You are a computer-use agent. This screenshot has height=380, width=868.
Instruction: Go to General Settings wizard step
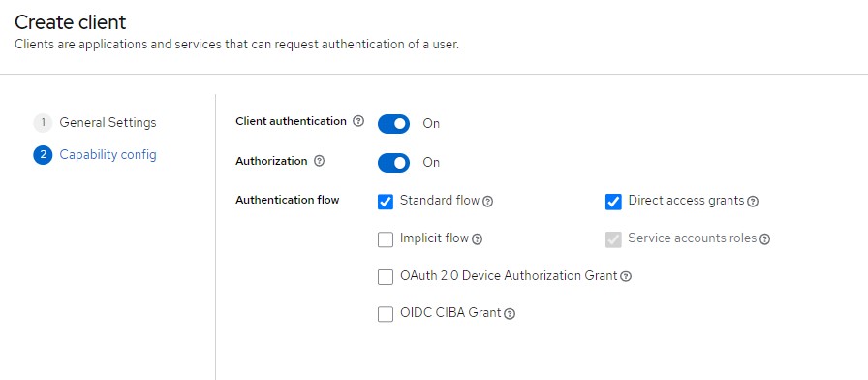coord(108,122)
